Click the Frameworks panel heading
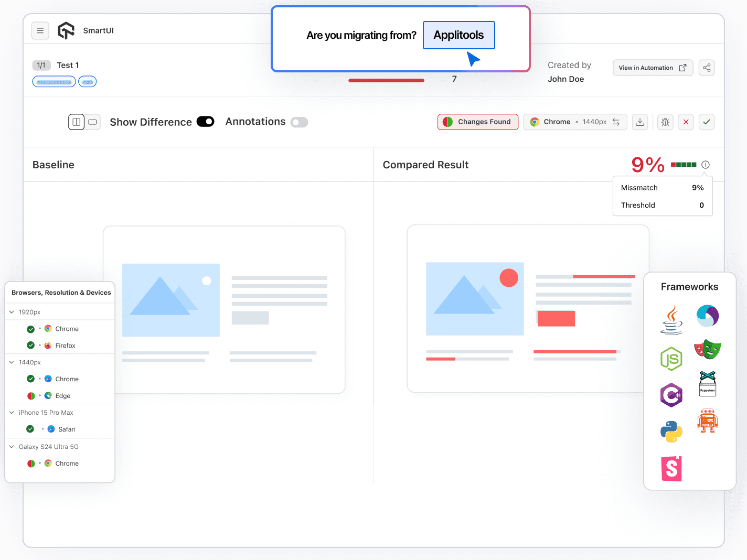The height and width of the screenshot is (560, 747). (689, 287)
